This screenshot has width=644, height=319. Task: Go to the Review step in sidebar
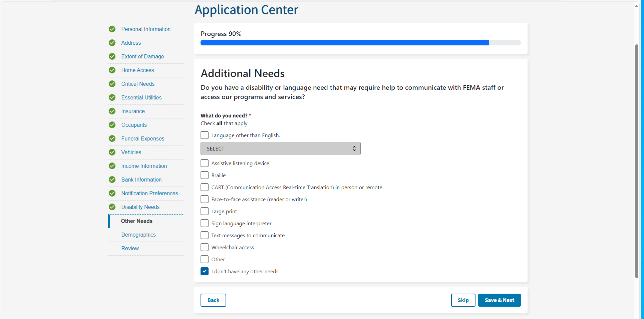click(130, 248)
